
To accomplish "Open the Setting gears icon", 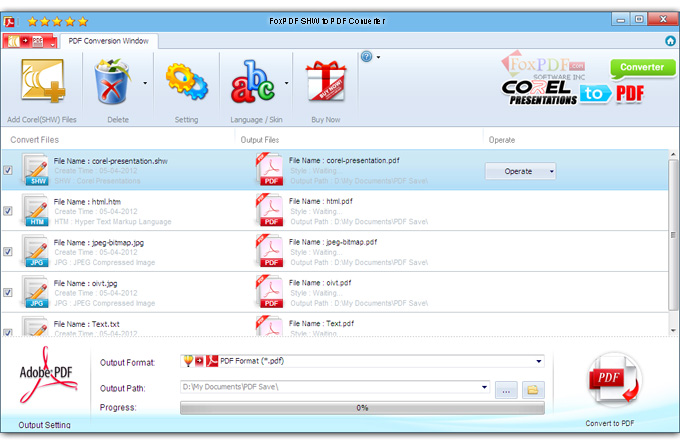I will (x=186, y=81).
